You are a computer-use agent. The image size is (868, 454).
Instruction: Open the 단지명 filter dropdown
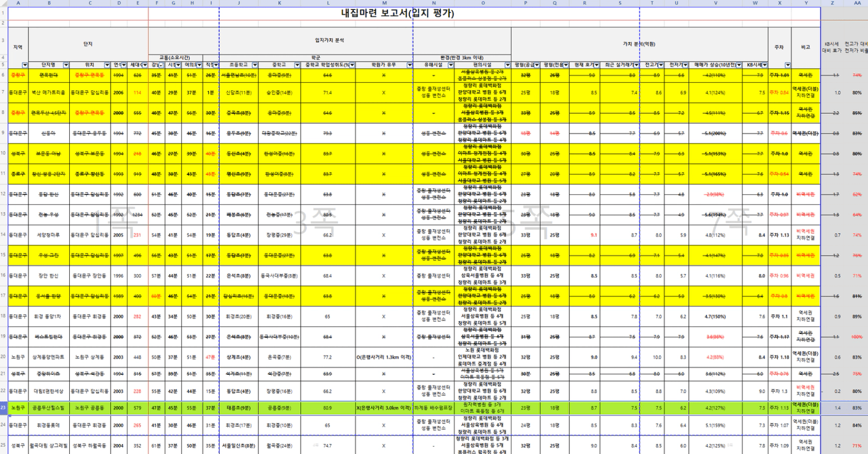[66, 65]
